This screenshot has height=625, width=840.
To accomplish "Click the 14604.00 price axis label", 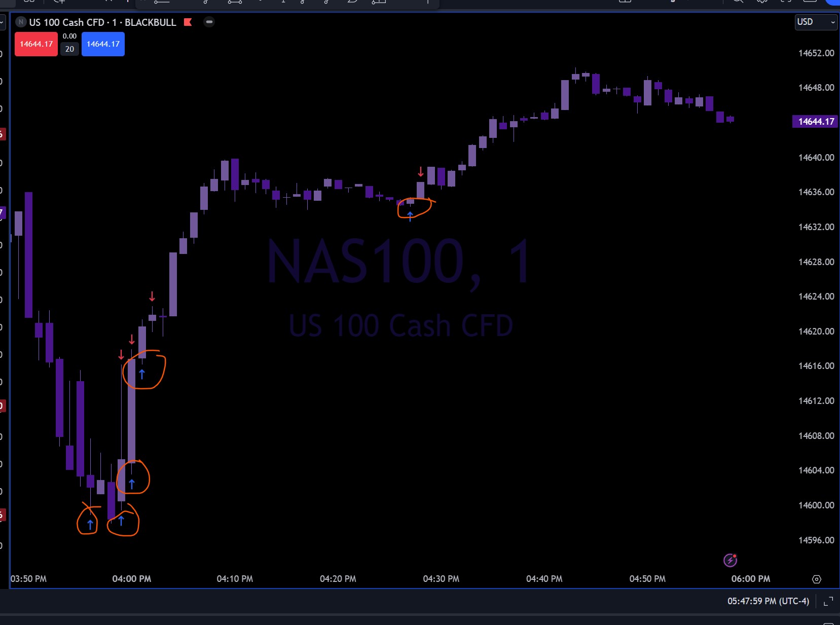I will tap(816, 470).
